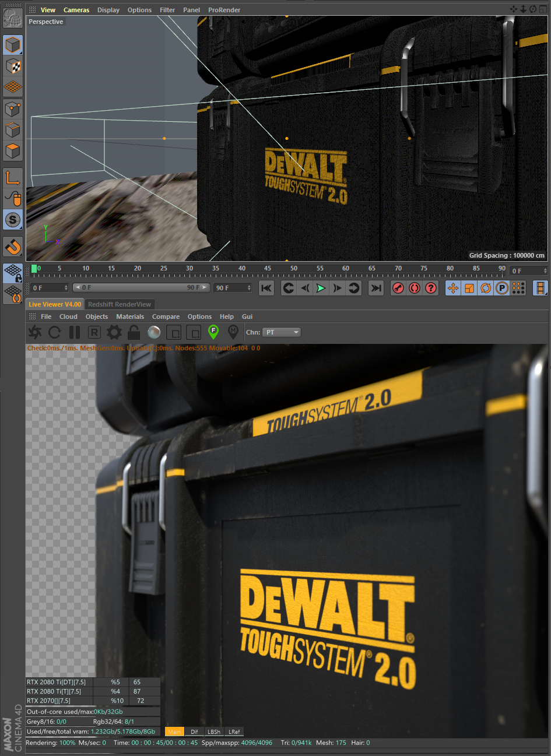
Task: Switch to the Redshift RenderView tab
Action: click(x=120, y=304)
